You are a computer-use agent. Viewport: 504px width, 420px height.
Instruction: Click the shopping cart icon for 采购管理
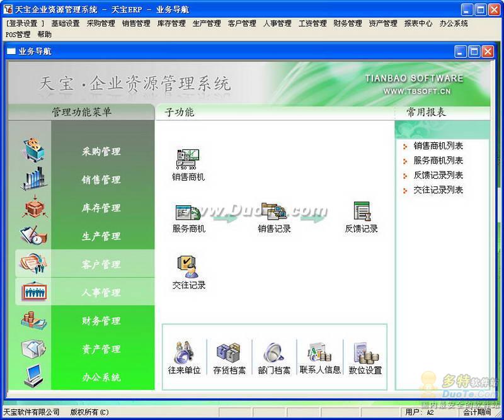point(34,149)
